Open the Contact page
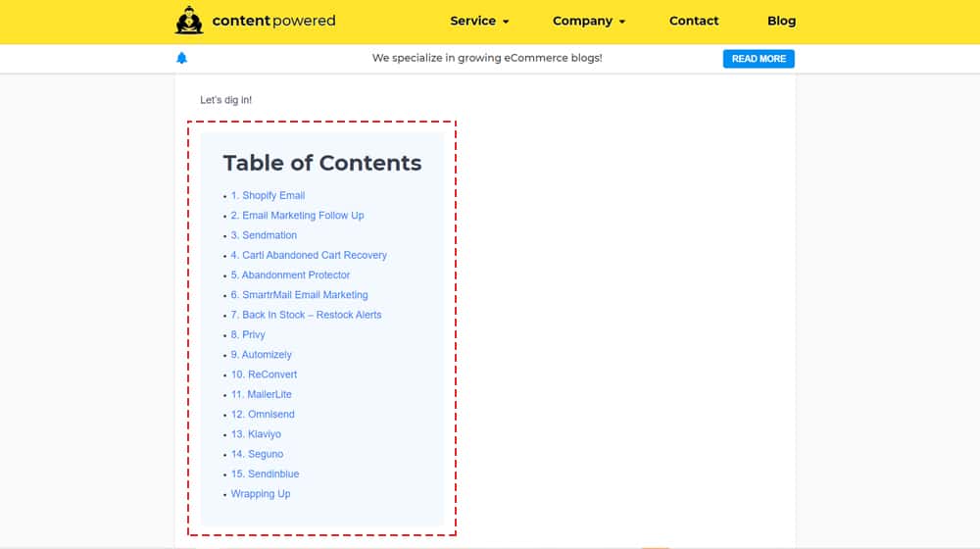This screenshot has height=549, width=980. pyautogui.click(x=694, y=21)
